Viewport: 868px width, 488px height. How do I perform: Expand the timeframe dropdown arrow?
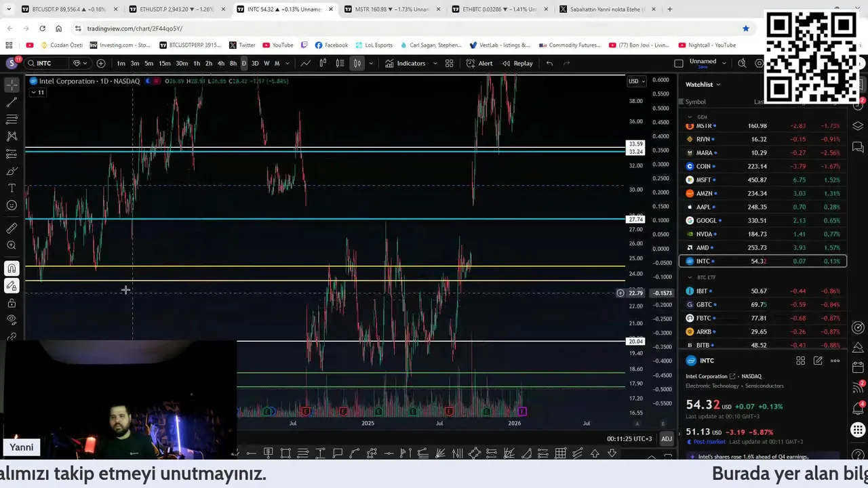click(288, 63)
